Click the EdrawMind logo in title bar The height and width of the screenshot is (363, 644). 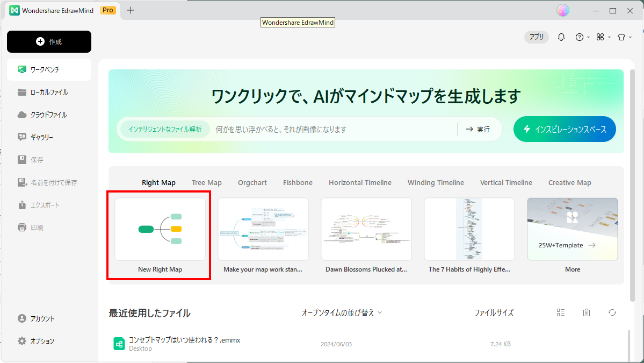click(15, 10)
